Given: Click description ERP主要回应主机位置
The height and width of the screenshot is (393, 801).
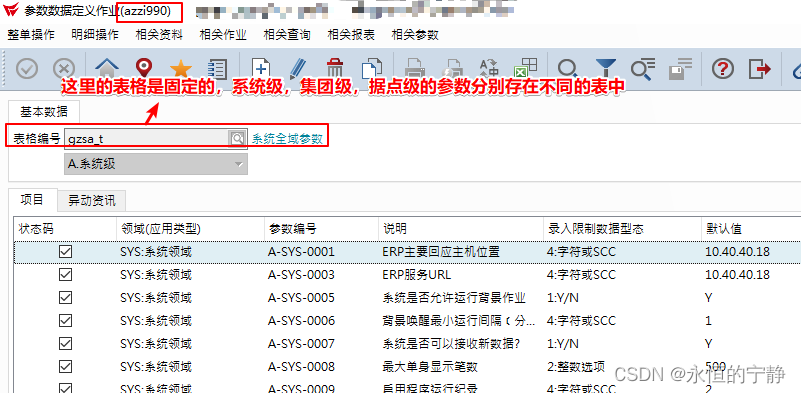Looking at the screenshot, I should point(441,252).
